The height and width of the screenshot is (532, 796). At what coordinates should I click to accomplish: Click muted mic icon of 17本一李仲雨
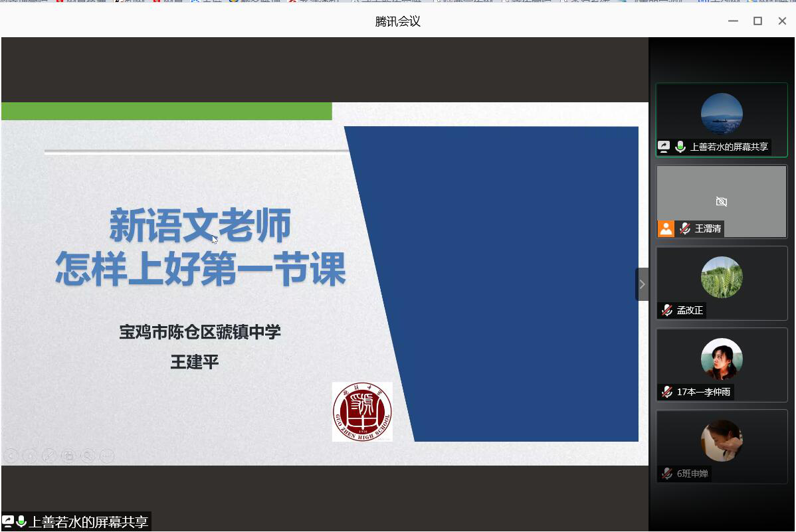click(666, 392)
